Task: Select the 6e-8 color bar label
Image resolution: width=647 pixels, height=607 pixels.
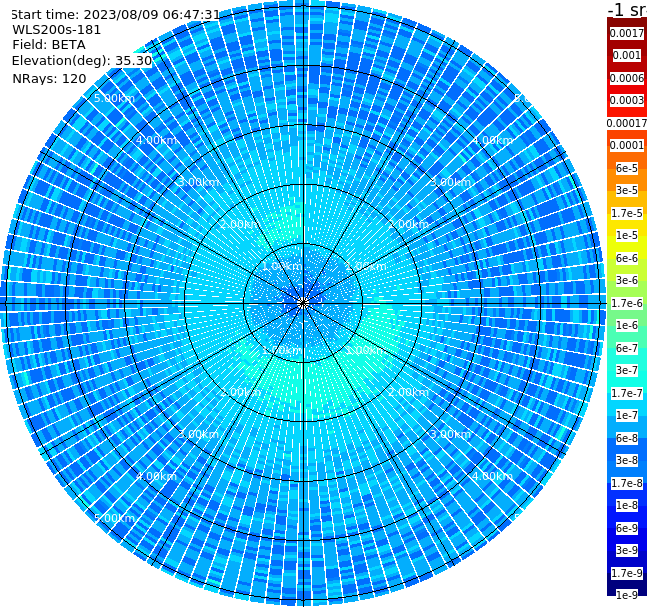Action: 627,438
